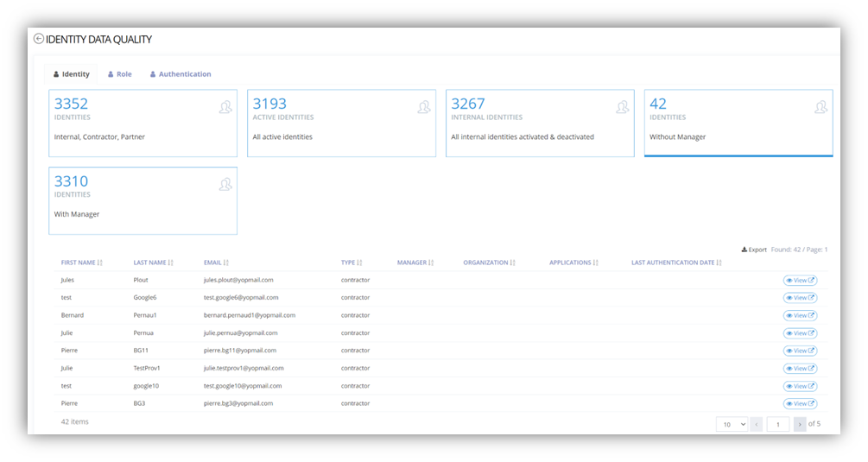Screen dimensions: 868x462
Task: Select the Identity tab
Action: pyautogui.click(x=72, y=74)
